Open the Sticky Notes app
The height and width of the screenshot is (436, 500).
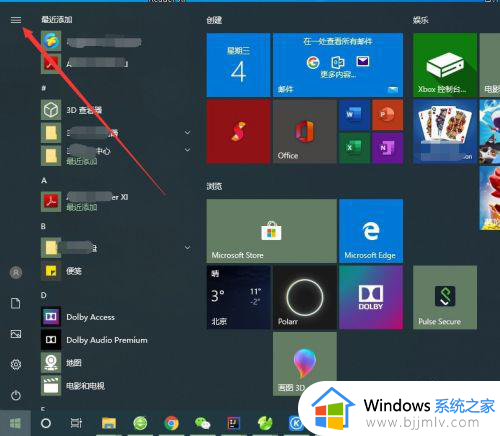click(114, 271)
